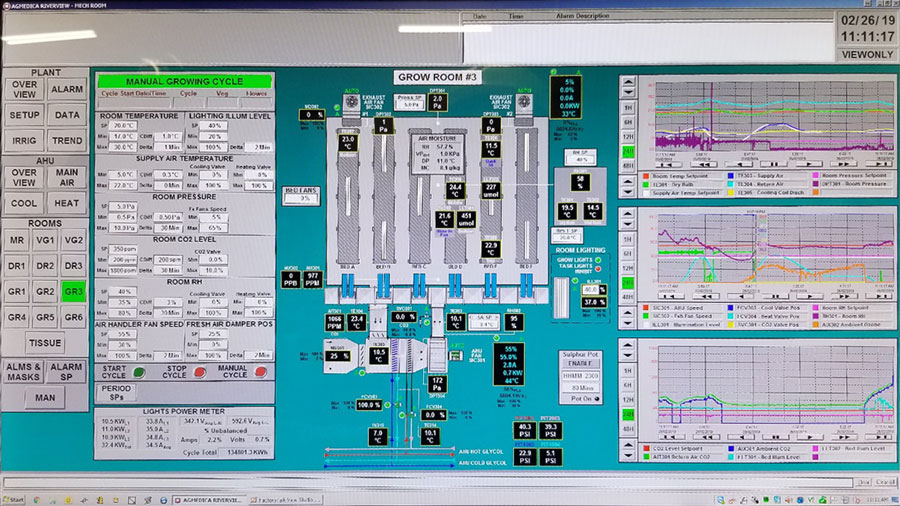
Task: Click the up arrow above the top trend's 1H button
Action: click(629, 81)
